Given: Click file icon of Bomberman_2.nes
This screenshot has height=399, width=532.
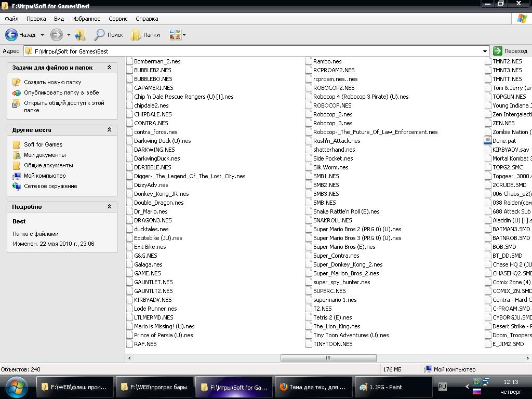Looking at the screenshot, I should [x=129, y=61].
